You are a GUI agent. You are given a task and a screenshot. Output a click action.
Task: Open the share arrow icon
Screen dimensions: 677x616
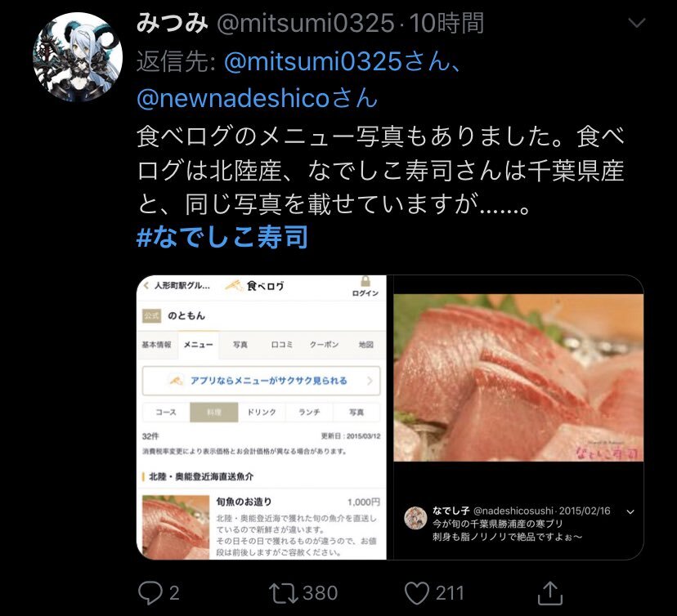pyautogui.click(x=549, y=592)
